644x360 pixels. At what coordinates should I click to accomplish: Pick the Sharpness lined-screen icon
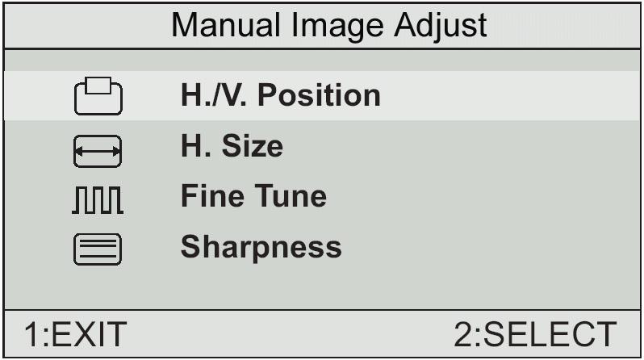pos(98,249)
